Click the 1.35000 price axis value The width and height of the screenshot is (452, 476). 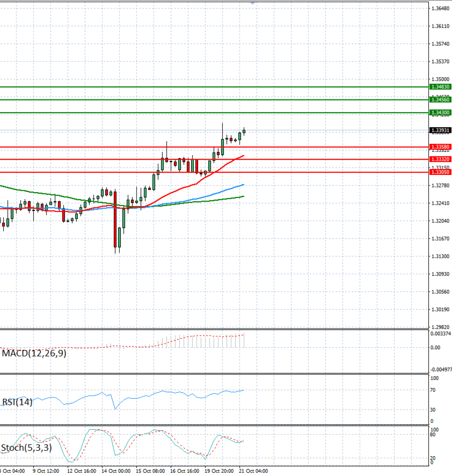click(440, 79)
